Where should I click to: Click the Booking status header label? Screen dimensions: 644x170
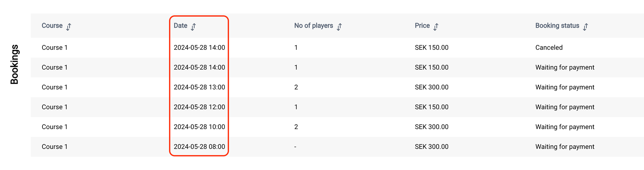557,26
